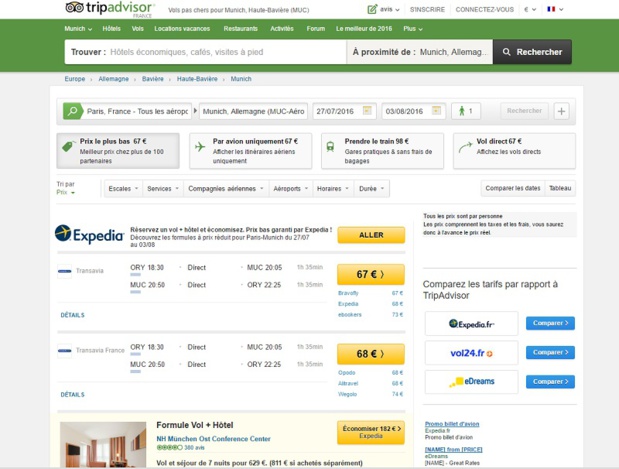Select the Prendre le train option

point(383,151)
